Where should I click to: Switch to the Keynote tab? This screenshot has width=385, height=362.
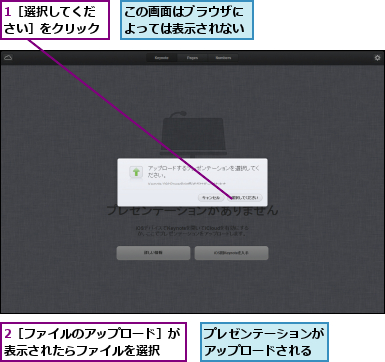(x=162, y=58)
